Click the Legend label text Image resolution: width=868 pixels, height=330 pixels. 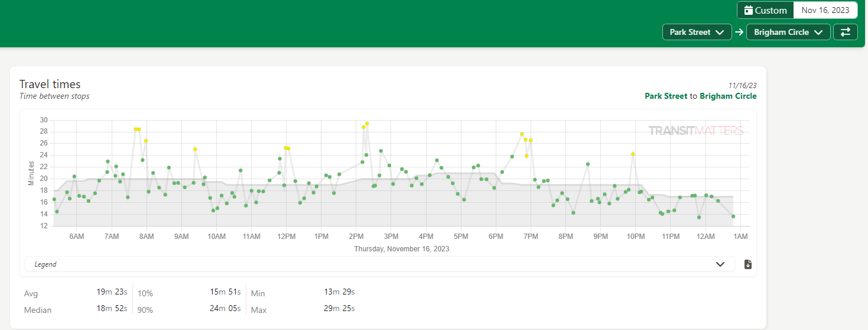pos(45,264)
